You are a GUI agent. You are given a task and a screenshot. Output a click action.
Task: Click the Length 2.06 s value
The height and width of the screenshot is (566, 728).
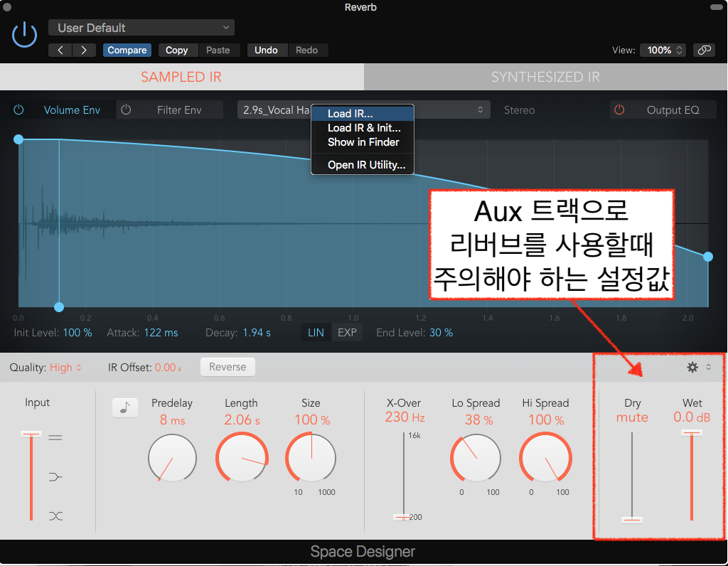pos(242,420)
